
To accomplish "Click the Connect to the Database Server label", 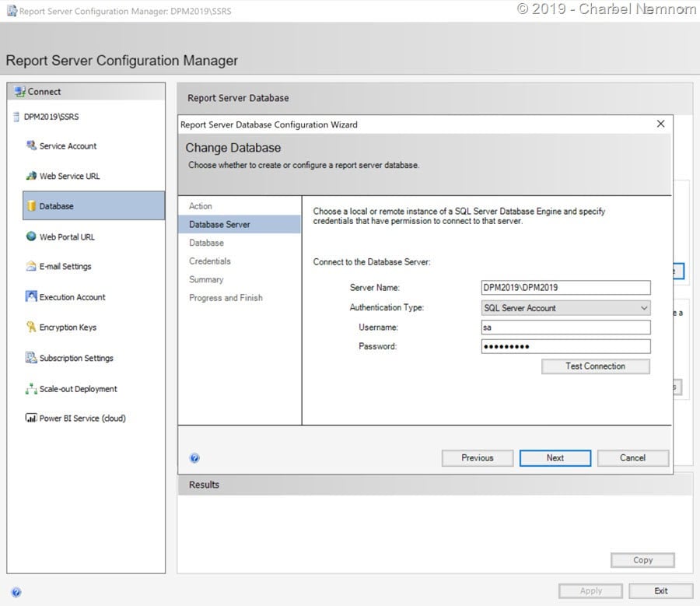I will (x=372, y=261).
